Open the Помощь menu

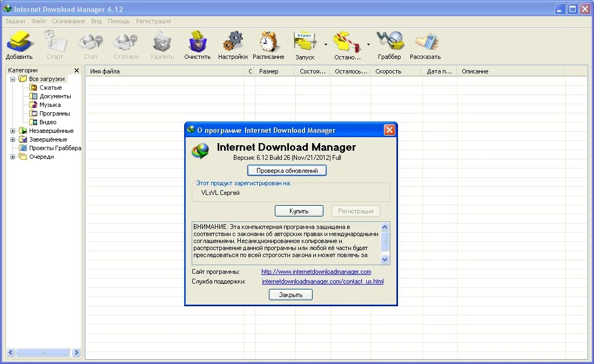click(x=119, y=21)
